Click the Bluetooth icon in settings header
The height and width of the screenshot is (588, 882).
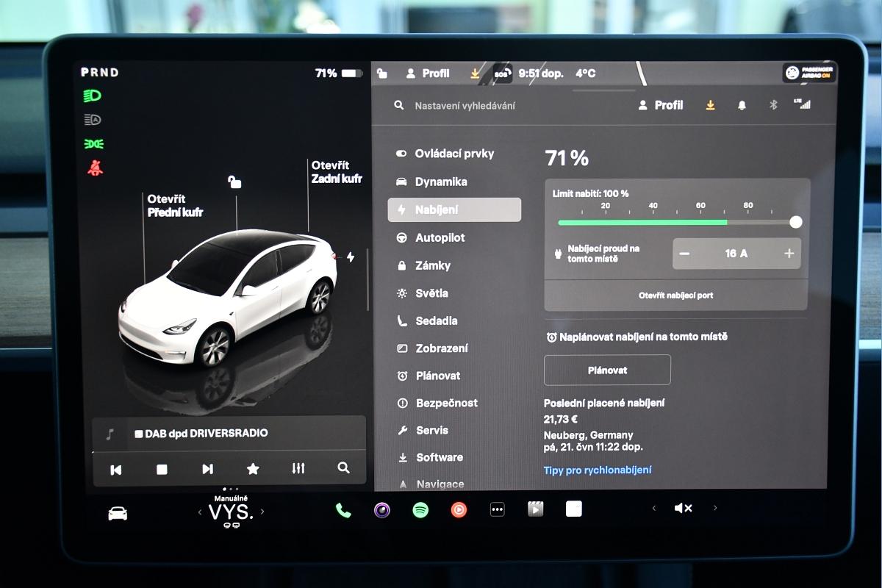pos(773,105)
